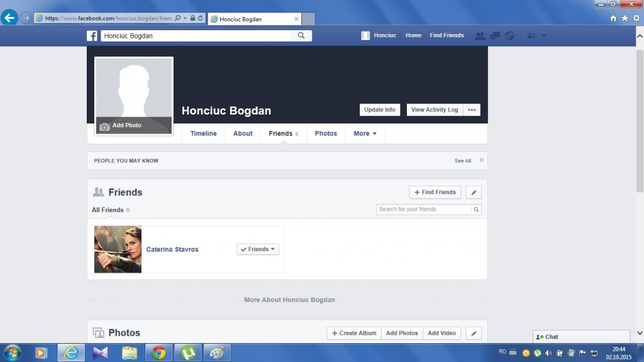
Task: Open file explorer folder from taskbar
Action: click(130, 353)
